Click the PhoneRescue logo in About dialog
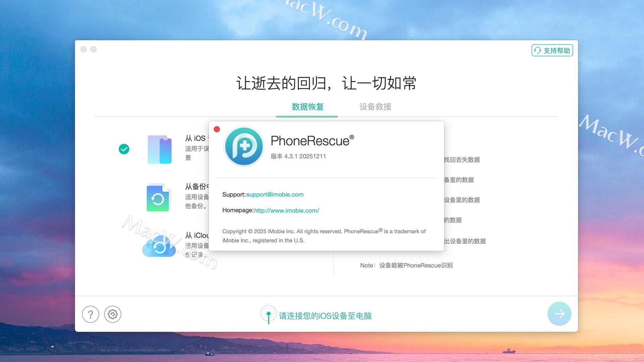Screen dimensions: 644x362 [x=244, y=146]
